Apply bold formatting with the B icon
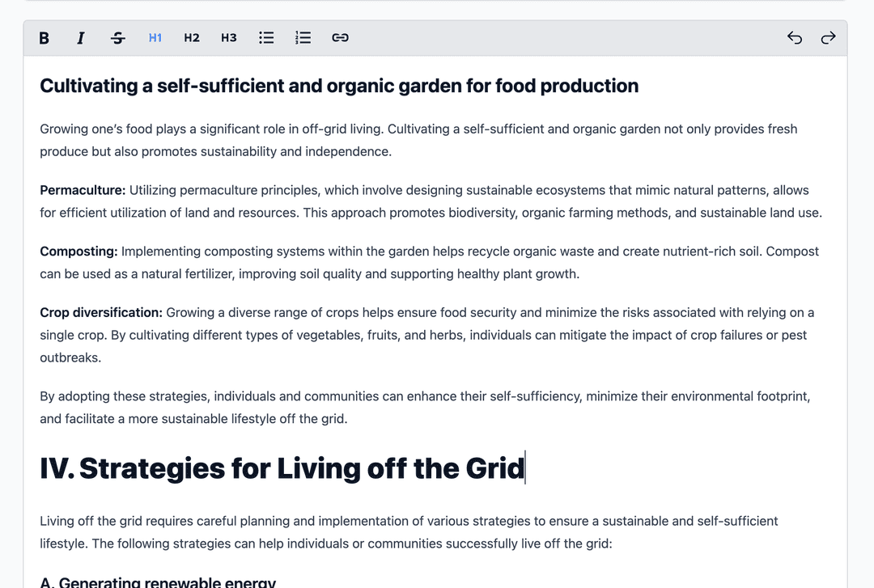 [x=44, y=37]
